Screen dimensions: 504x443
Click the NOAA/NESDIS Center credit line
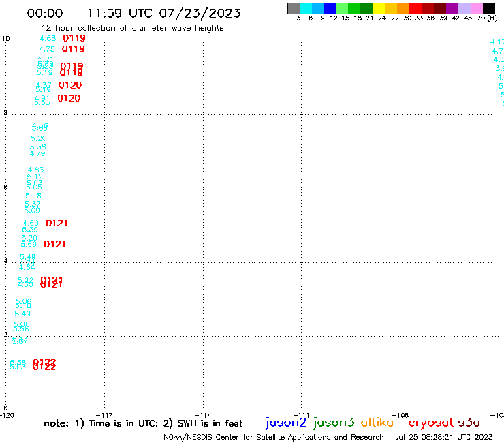(x=274, y=437)
